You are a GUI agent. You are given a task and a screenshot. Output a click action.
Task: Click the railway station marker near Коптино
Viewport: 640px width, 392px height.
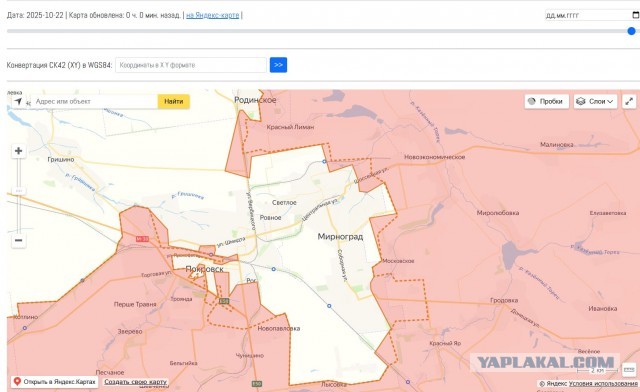pyautogui.click(x=25, y=328)
